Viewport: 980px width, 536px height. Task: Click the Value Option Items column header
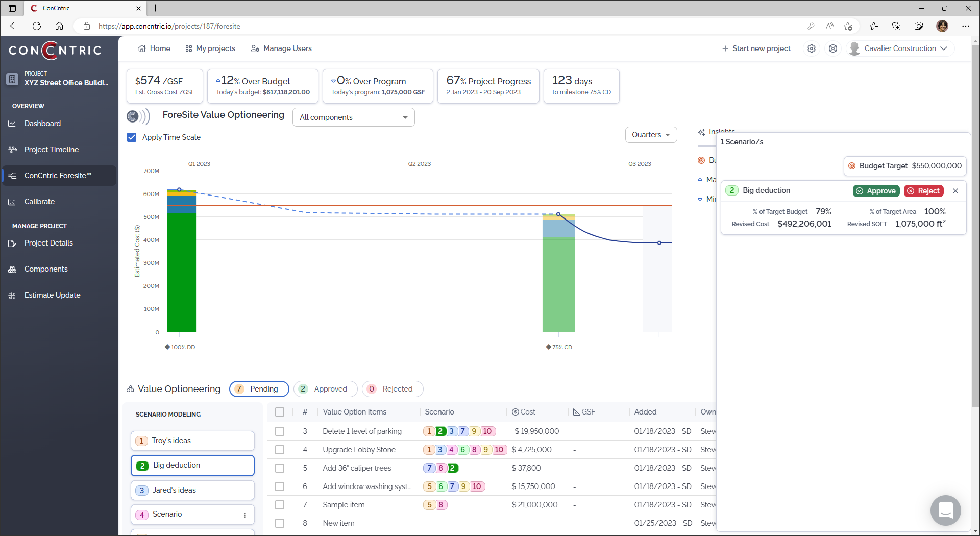click(354, 412)
